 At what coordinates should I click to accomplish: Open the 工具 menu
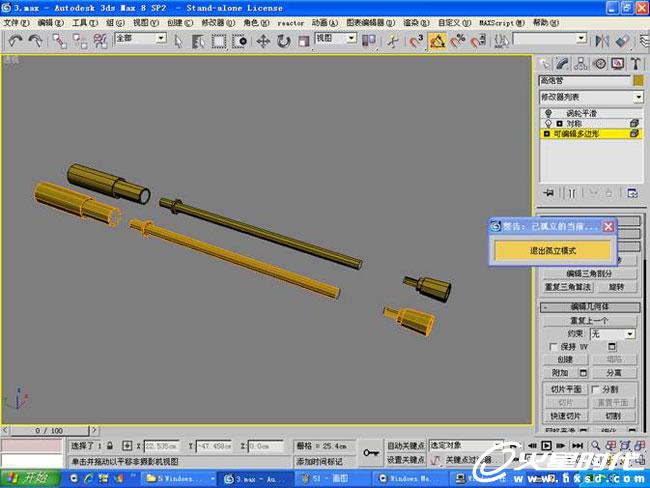(85, 23)
